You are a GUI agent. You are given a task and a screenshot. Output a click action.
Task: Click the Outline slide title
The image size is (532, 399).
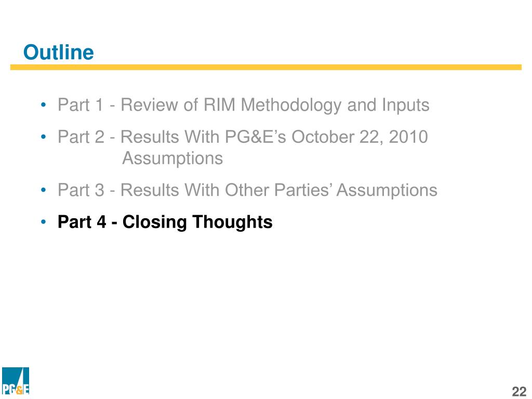pyautogui.click(x=58, y=52)
